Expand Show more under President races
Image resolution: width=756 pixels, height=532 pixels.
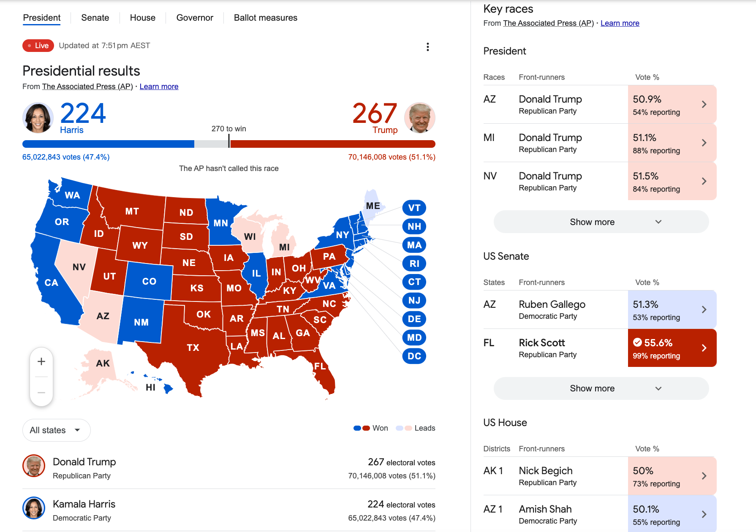[x=601, y=222]
